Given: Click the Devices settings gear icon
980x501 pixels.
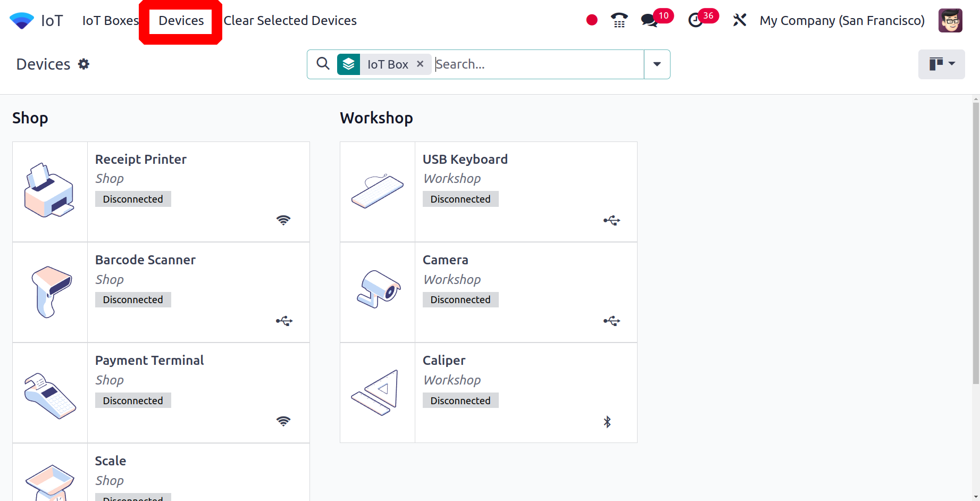Looking at the screenshot, I should [x=83, y=64].
